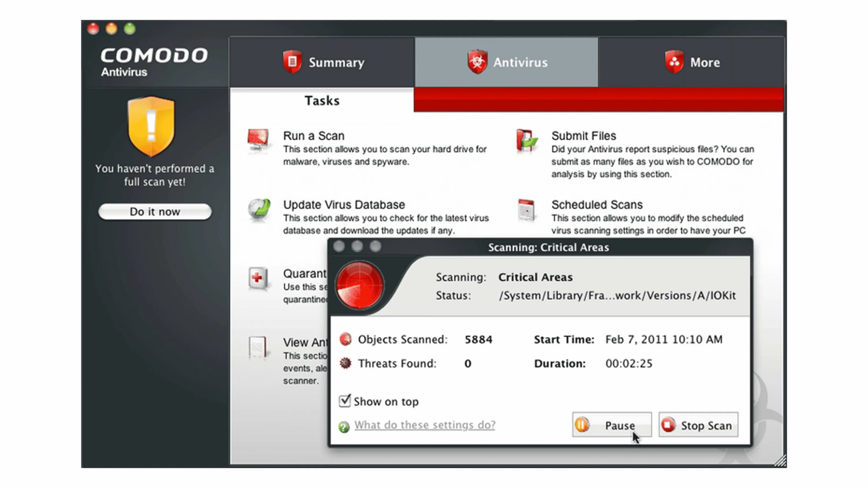Click the Pause button in scan dialog

point(612,425)
